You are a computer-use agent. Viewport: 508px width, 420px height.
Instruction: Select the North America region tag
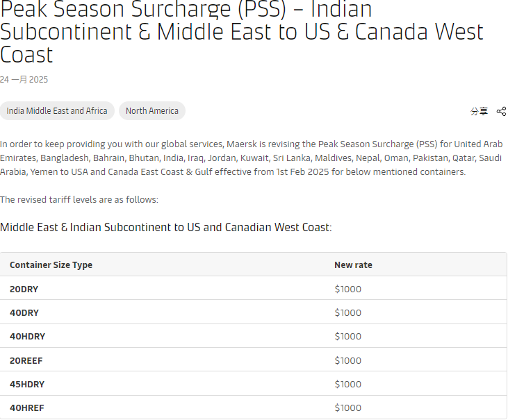[x=151, y=111]
